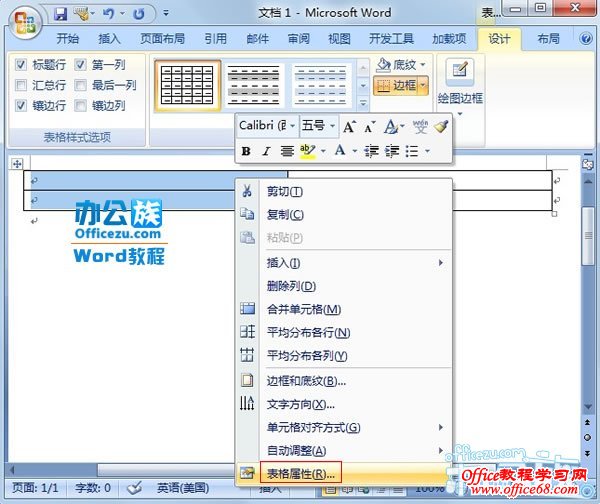600x504 pixels.
Task: Open the 插入 ribbon tab
Action: click(109, 39)
